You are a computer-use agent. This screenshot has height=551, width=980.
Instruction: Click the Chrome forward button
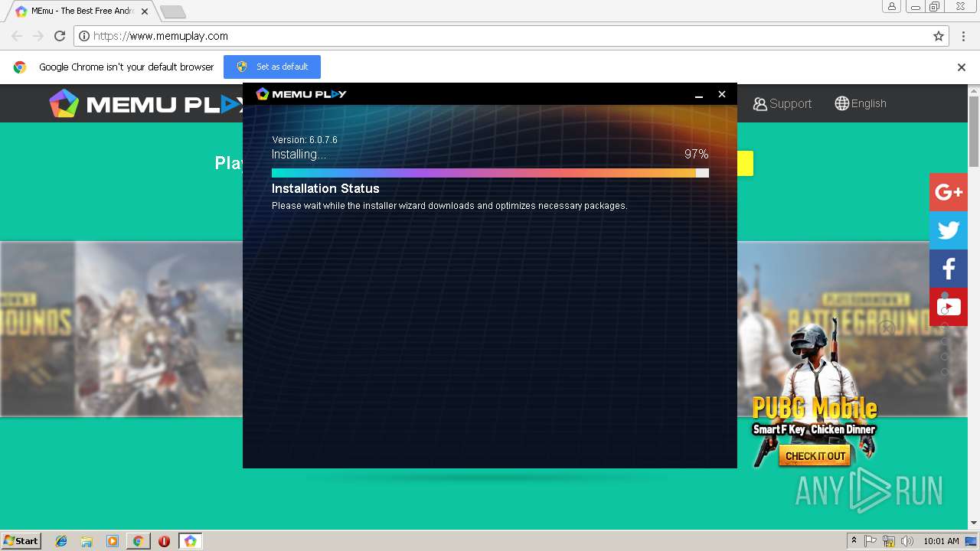[38, 36]
